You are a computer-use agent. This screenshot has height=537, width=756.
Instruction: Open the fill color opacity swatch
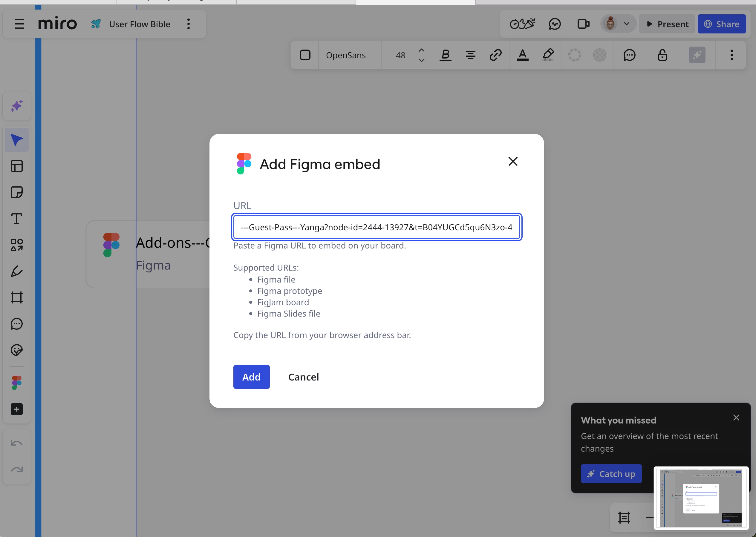point(599,55)
